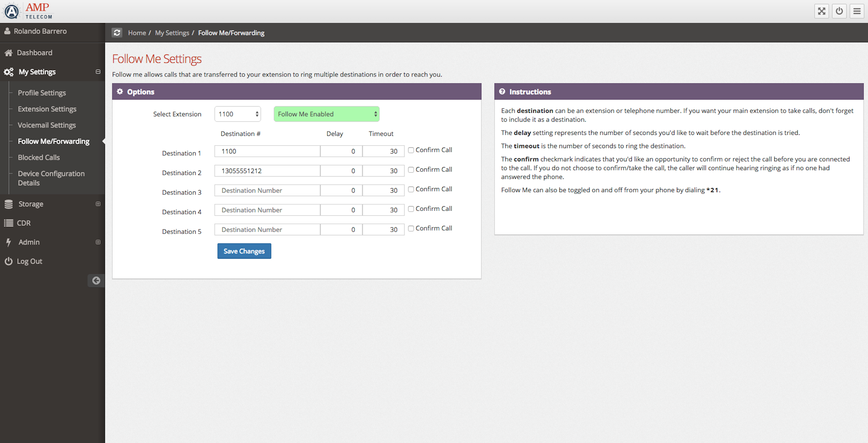Click the refresh icon beside breadcrumb
868x443 pixels.
tap(117, 32)
